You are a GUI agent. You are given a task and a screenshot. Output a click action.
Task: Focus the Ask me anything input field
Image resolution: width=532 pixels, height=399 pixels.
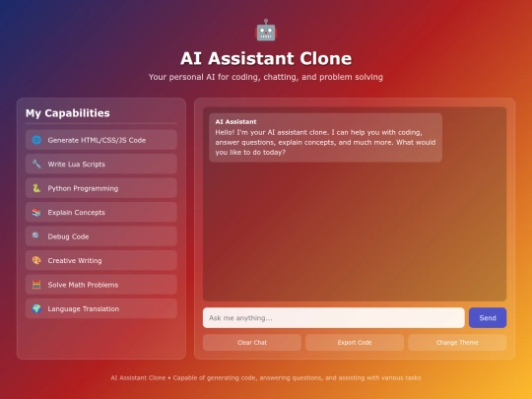334,318
